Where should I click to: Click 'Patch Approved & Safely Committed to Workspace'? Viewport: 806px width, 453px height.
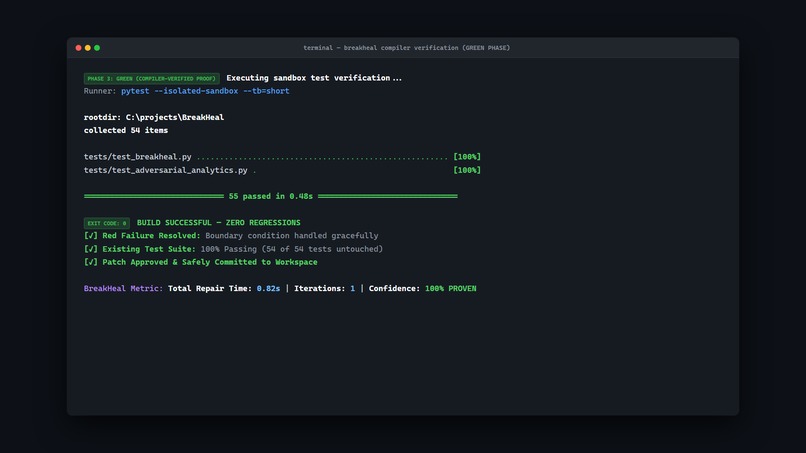(x=210, y=262)
